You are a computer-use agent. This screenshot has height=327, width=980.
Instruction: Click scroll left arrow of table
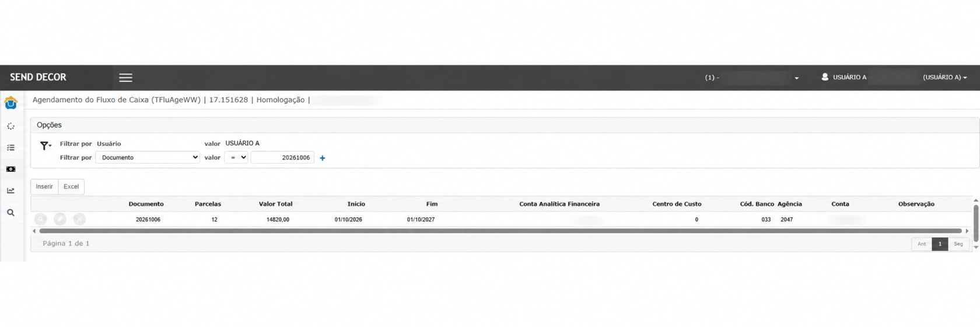[x=34, y=231]
